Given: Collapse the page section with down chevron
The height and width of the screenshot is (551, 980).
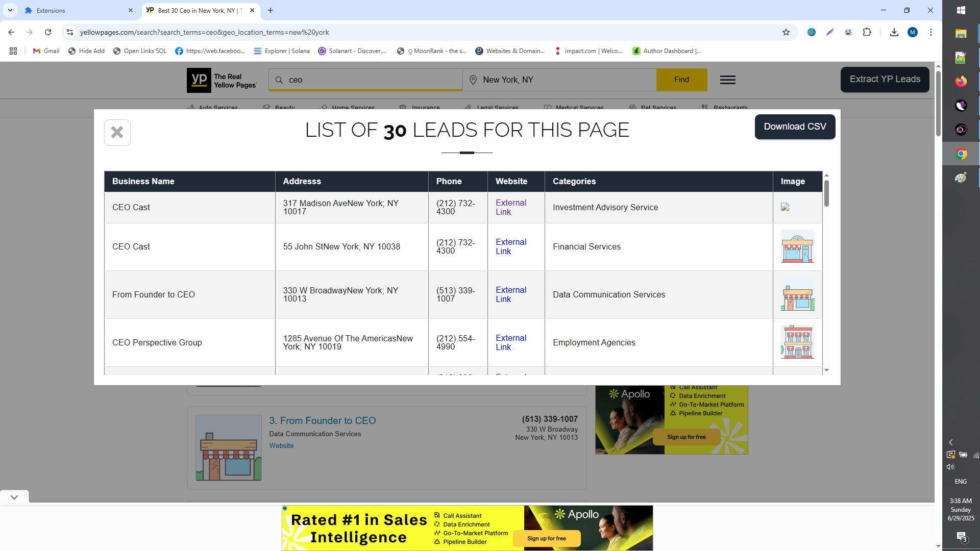Looking at the screenshot, I should coord(14,496).
